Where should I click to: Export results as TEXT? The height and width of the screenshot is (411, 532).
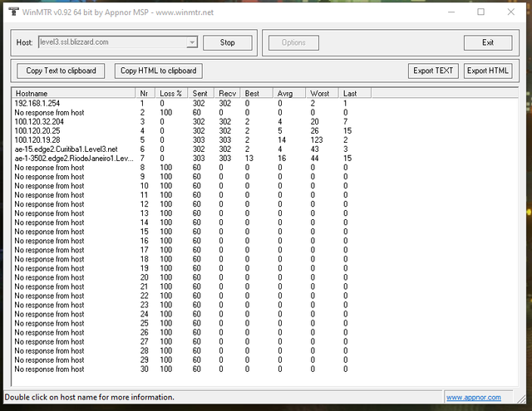coord(433,71)
